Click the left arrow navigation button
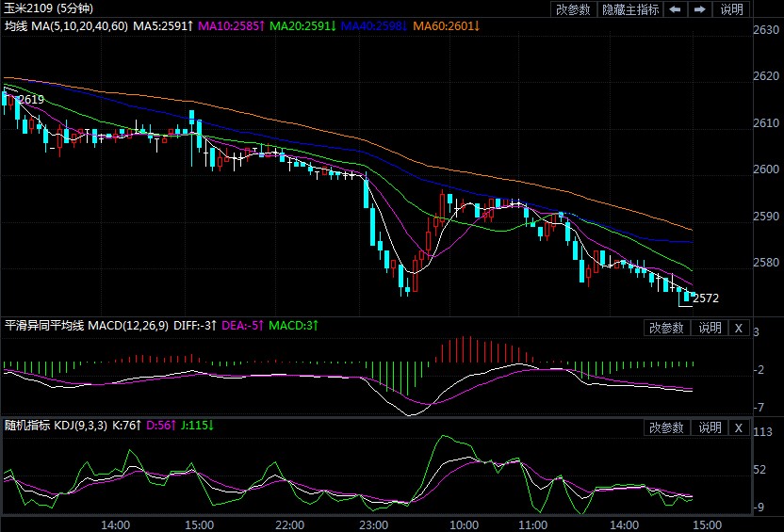784x532 pixels. [675, 9]
